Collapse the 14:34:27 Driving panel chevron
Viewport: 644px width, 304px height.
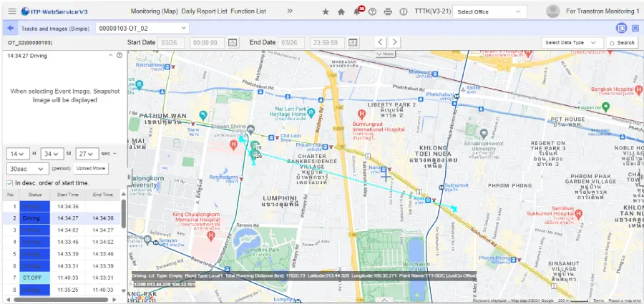click(110, 56)
